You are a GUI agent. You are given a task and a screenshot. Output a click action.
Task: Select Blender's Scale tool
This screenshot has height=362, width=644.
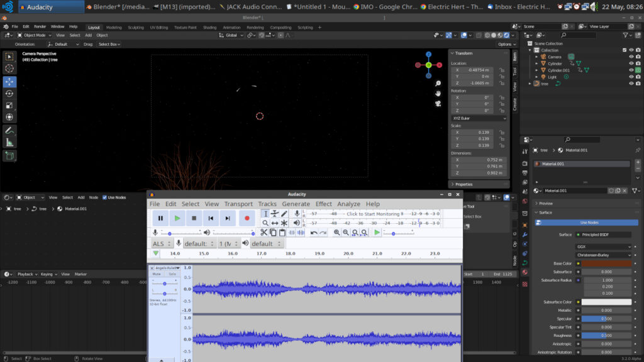pyautogui.click(x=9, y=106)
